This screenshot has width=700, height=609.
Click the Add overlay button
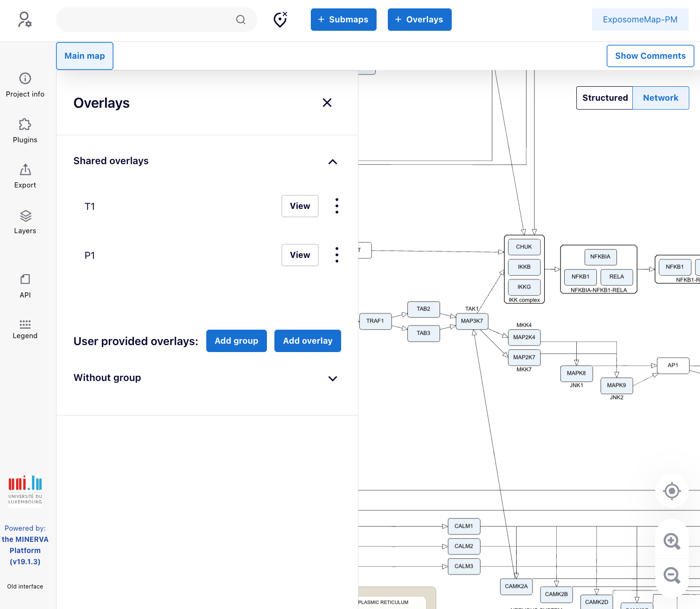pos(308,341)
